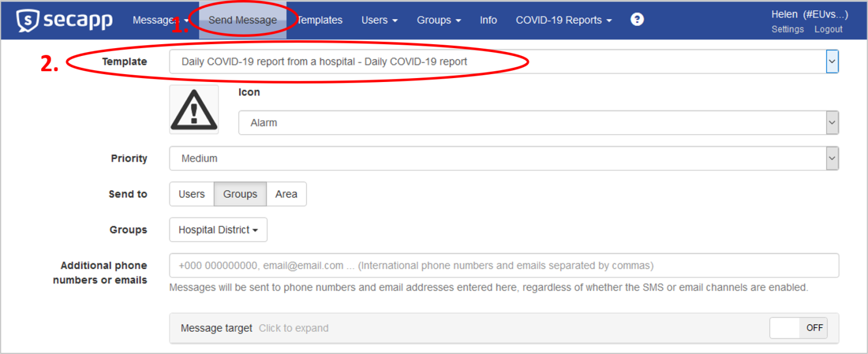Open the help question mark icon

pyautogui.click(x=637, y=20)
